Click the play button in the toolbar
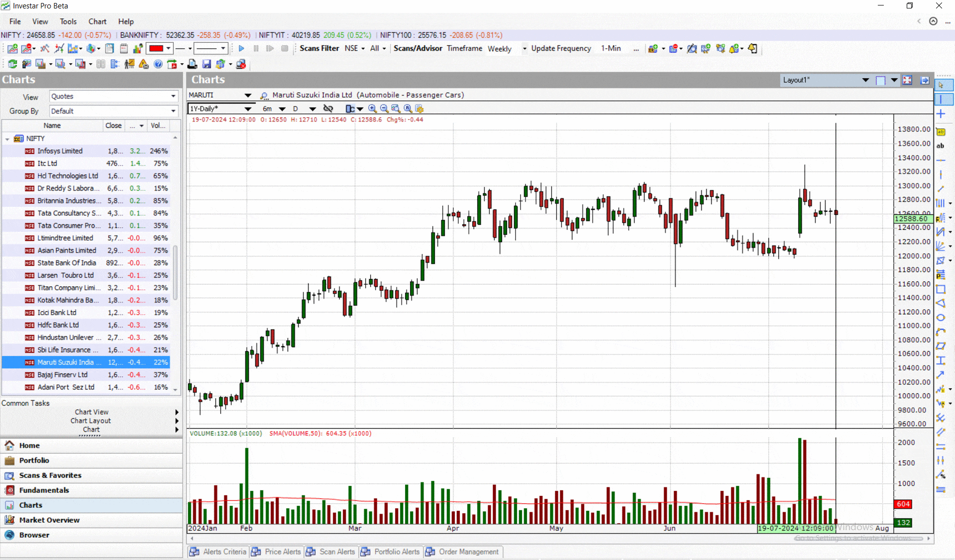Image resolution: width=955 pixels, height=560 pixels. click(241, 48)
